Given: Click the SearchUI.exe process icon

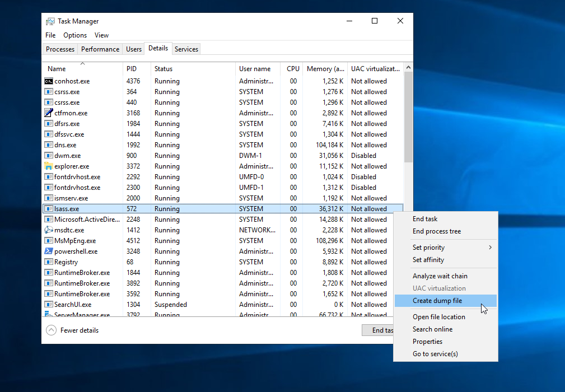Looking at the screenshot, I should coord(49,305).
